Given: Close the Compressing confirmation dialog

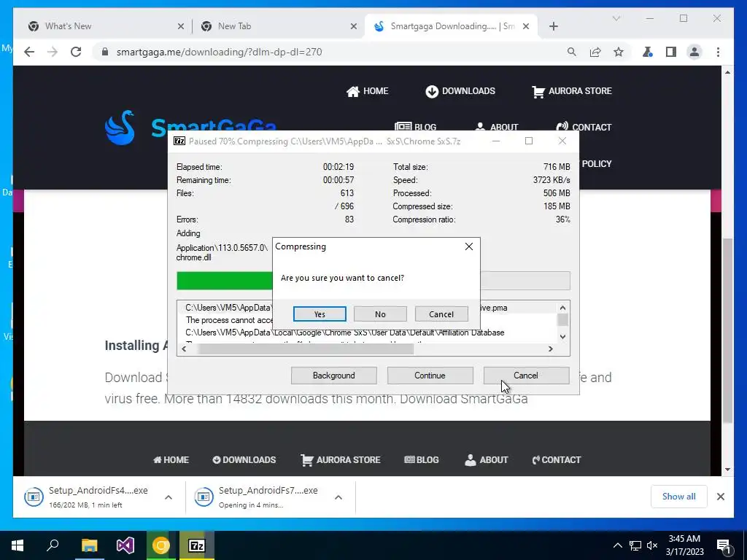Looking at the screenshot, I should pyautogui.click(x=469, y=246).
